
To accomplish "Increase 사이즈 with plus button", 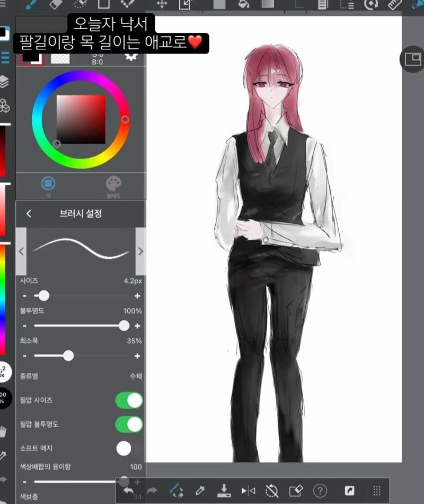I will click(137, 296).
